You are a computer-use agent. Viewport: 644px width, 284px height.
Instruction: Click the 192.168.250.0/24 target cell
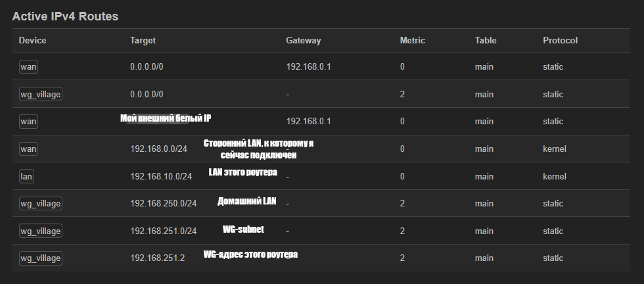point(164,204)
